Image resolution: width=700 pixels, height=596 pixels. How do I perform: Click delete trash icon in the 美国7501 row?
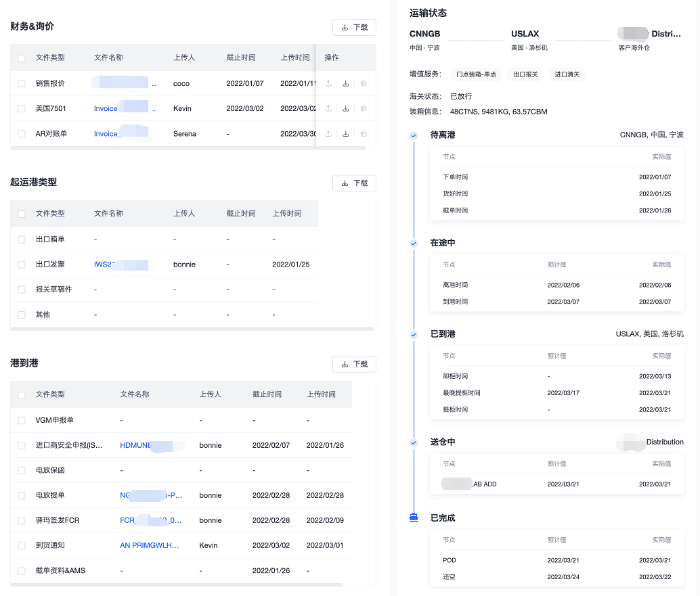(x=364, y=109)
